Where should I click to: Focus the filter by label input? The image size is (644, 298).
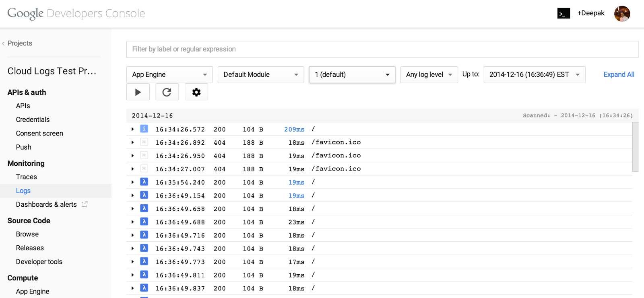pyautogui.click(x=382, y=49)
